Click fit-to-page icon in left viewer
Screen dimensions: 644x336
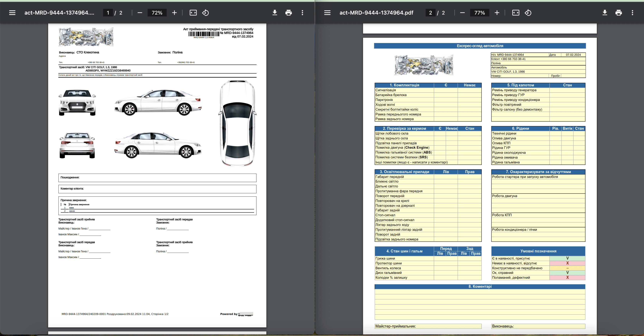193,13
